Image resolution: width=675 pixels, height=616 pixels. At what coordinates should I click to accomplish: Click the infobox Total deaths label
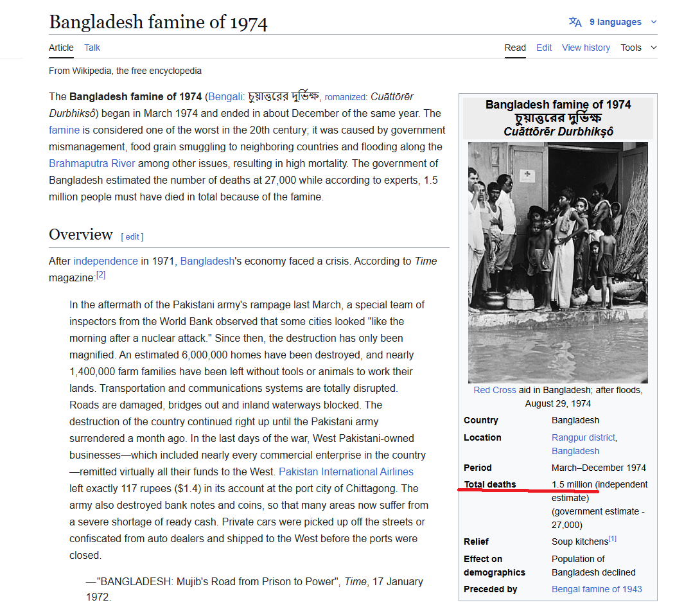tap(490, 485)
